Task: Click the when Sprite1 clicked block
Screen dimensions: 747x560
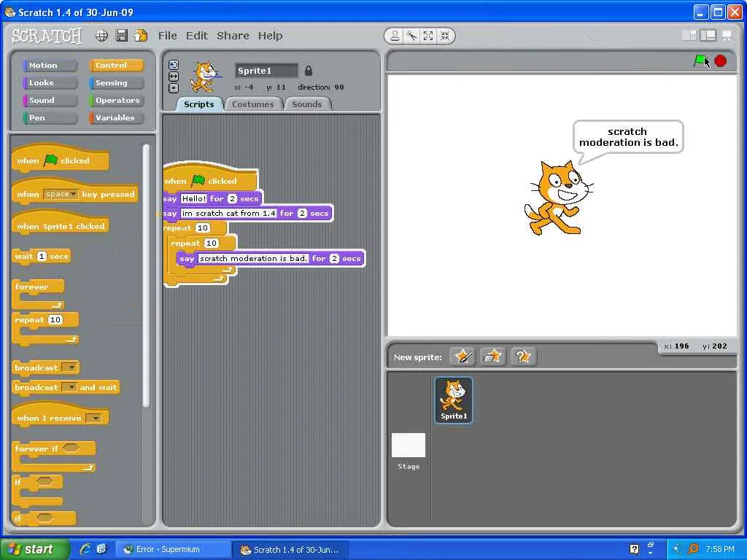Action: (60, 224)
